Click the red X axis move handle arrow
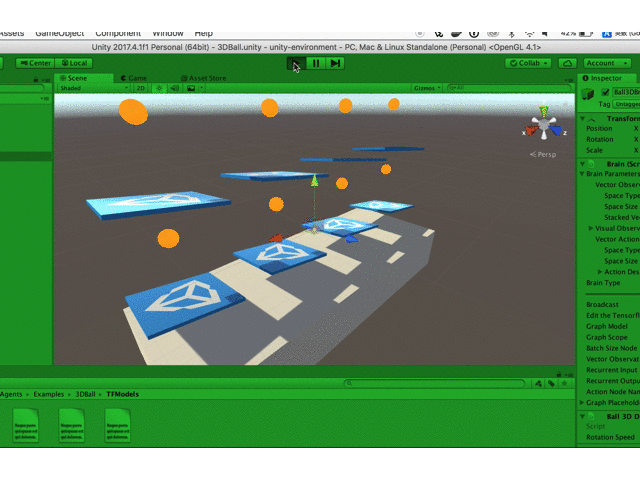Screen dimensions: 640x480 tap(276, 238)
